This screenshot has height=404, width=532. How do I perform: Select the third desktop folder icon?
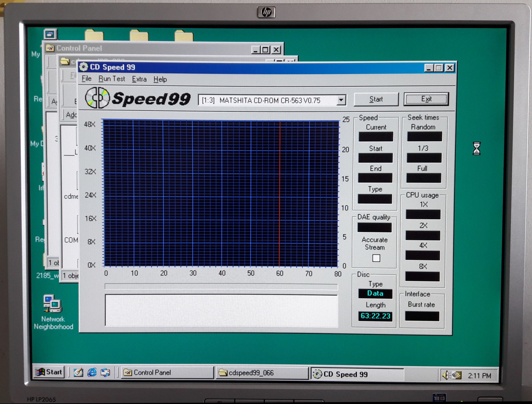(184, 36)
